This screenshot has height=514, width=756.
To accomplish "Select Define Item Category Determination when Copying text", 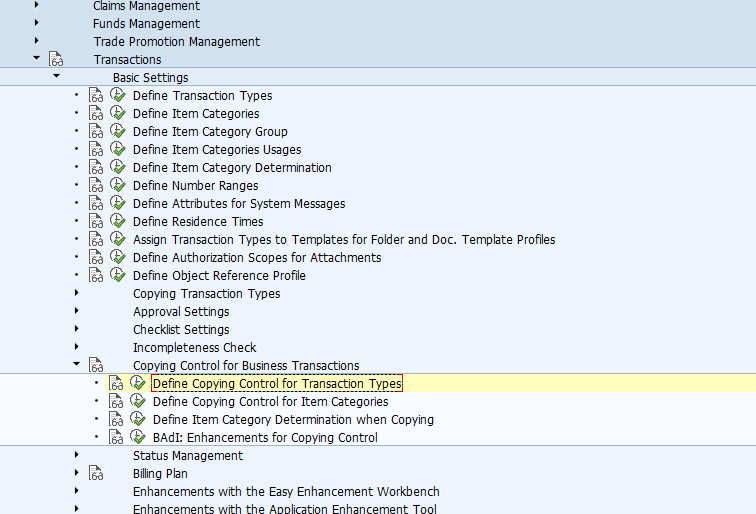I will (293, 419).
